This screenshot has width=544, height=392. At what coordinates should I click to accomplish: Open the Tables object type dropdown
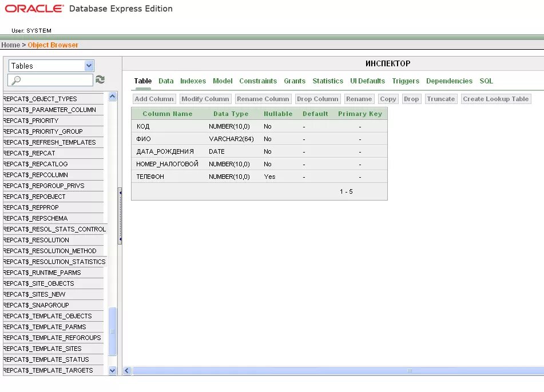coord(51,66)
